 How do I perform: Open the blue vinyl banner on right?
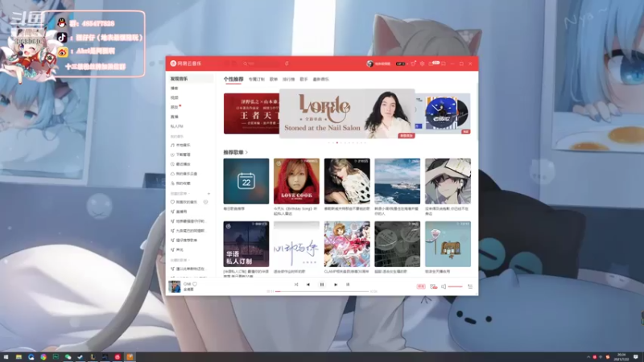pyautogui.click(x=443, y=113)
